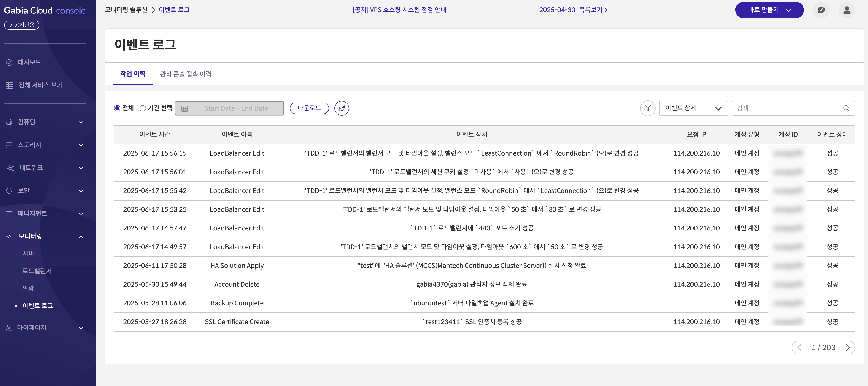Select the 전체 radio button

(x=117, y=108)
